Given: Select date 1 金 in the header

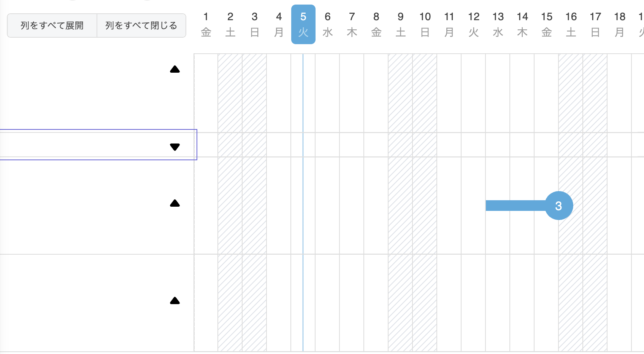Looking at the screenshot, I should pyautogui.click(x=206, y=24).
